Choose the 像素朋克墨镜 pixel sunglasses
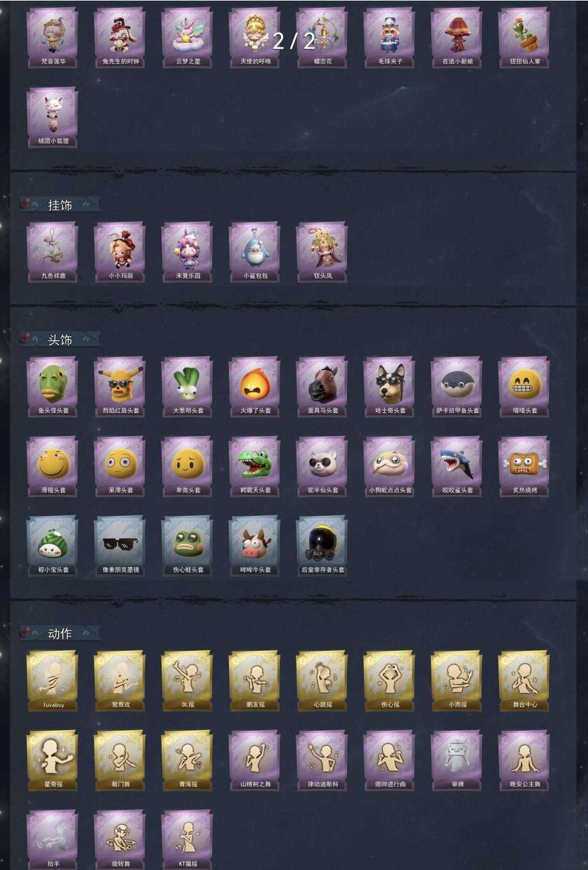This screenshot has width=588, height=870. click(120, 546)
